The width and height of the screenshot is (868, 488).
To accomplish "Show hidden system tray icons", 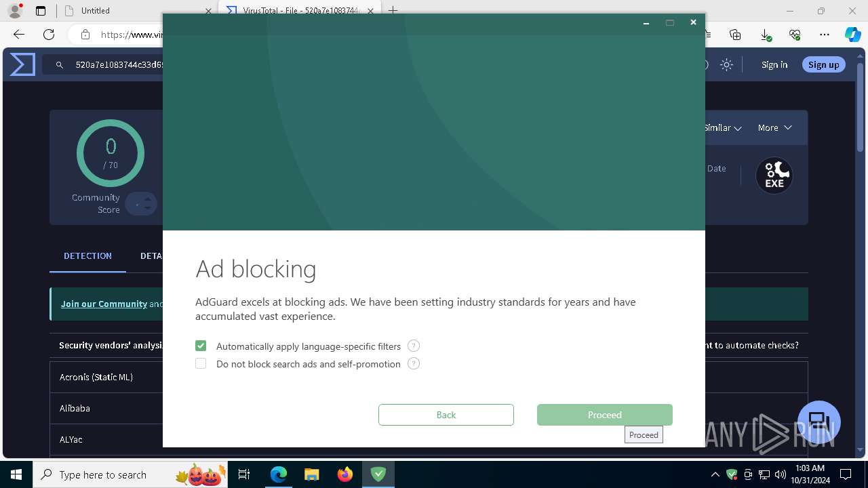I will [715, 474].
